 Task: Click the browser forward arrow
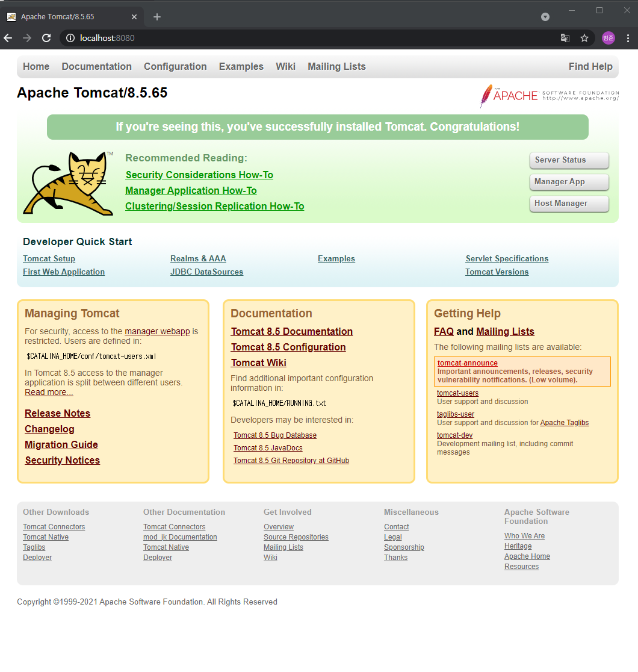(x=27, y=38)
